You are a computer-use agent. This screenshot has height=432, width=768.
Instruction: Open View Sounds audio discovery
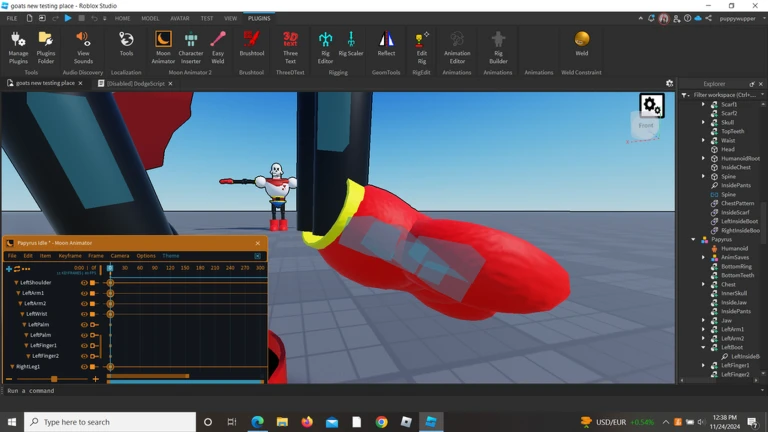point(83,48)
